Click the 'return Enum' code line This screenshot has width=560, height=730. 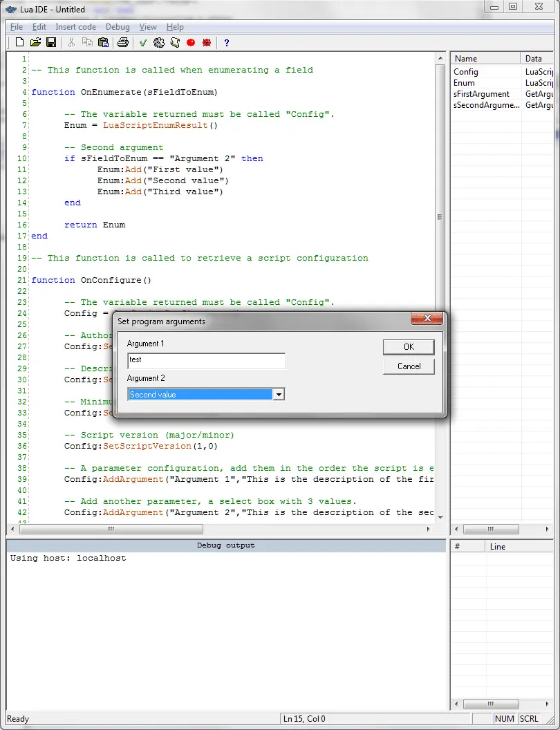click(95, 225)
